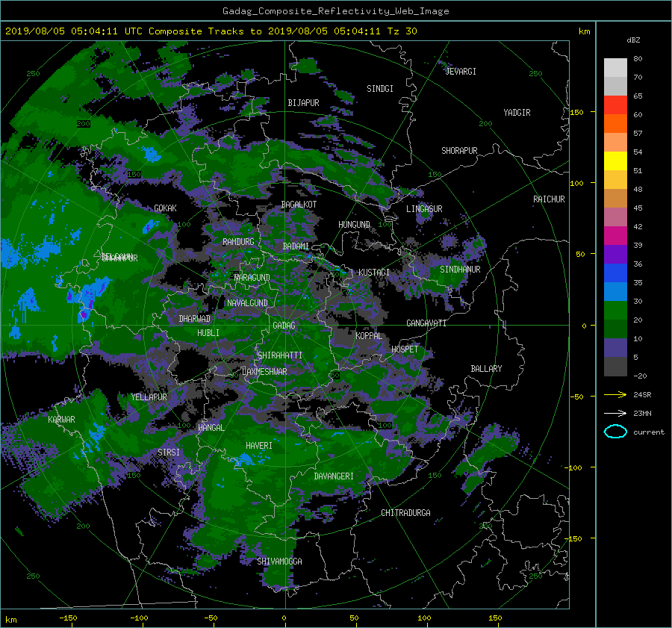Select the SINDGI city label
The height and width of the screenshot is (628, 672).
(x=380, y=89)
